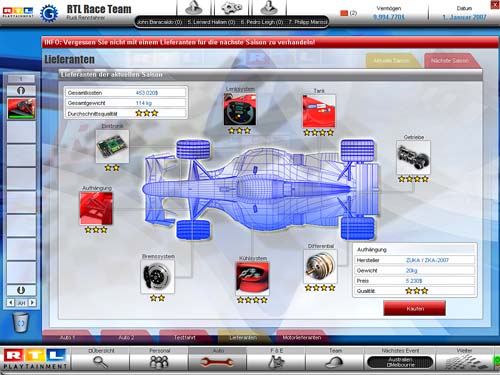This screenshot has width=500, height=375.
Task: Select the red car thumbnail in sidebar
Action: coord(21,109)
